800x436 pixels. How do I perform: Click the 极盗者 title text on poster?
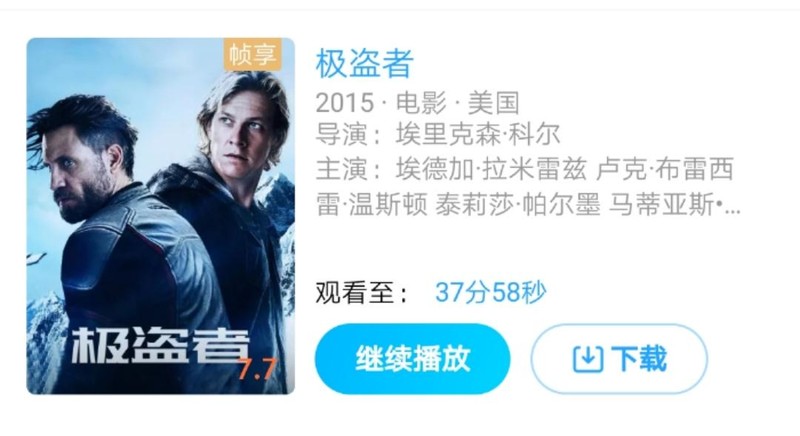160,345
